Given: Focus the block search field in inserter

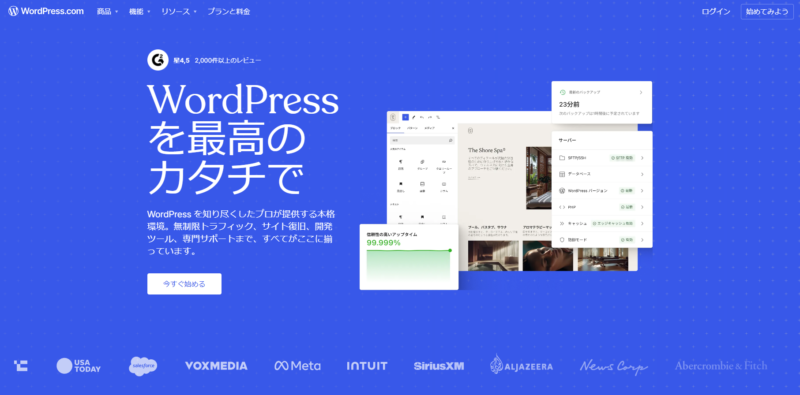Looking at the screenshot, I should click(x=422, y=140).
